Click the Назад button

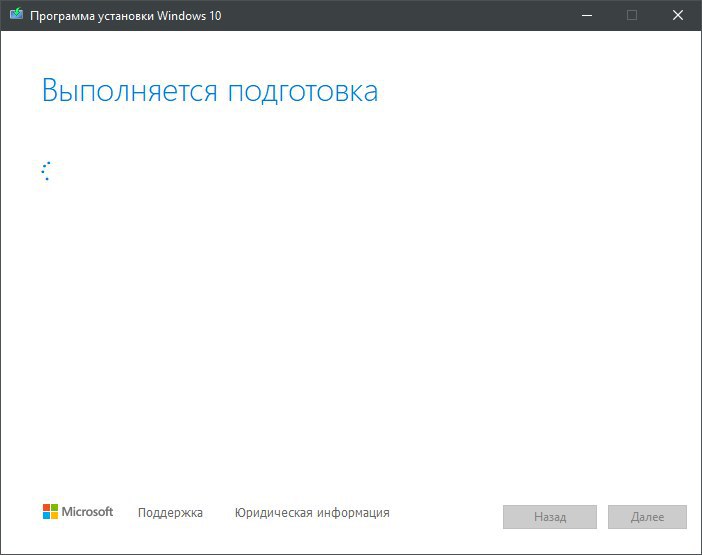[x=550, y=517]
